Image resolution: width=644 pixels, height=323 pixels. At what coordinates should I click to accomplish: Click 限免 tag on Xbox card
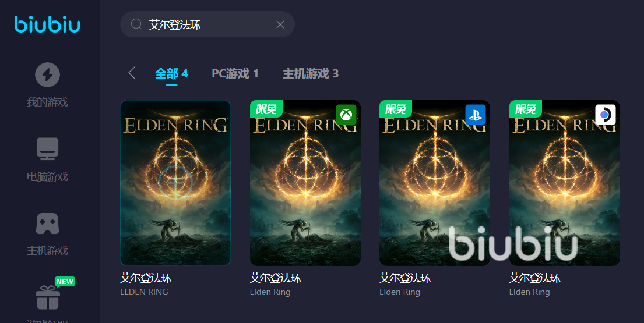click(266, 109)
